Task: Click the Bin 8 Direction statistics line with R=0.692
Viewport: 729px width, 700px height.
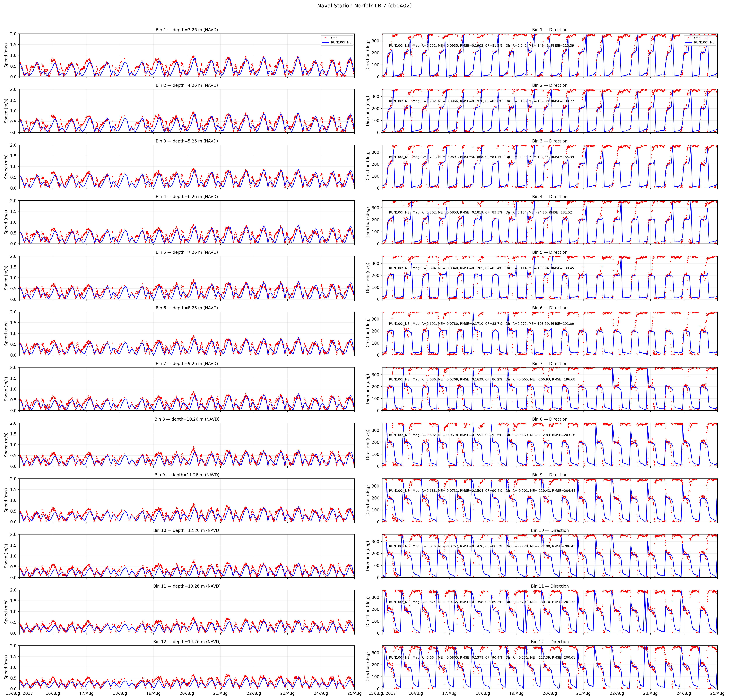Action: pos(482,435)
